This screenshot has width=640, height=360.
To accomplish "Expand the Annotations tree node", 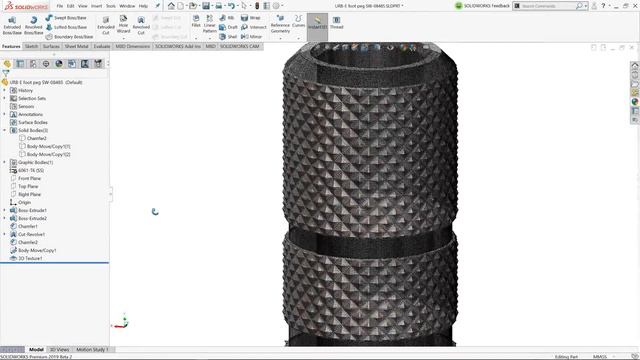I will (5, 114).
